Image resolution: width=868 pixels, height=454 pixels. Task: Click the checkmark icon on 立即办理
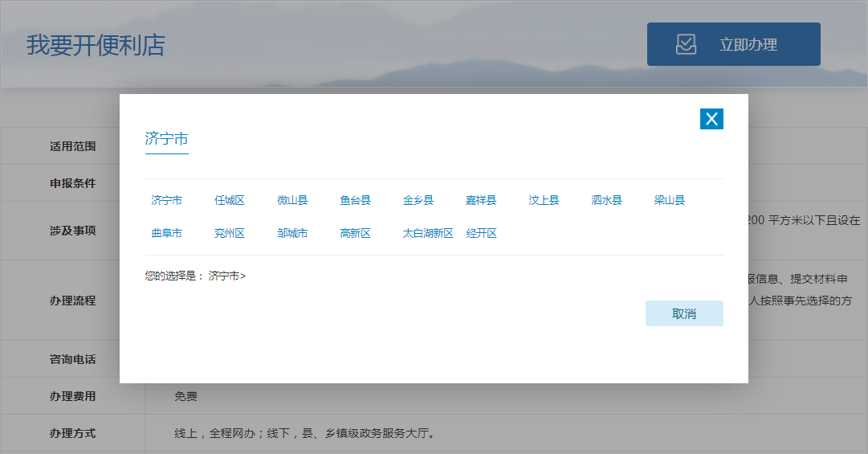pos(686,44)
